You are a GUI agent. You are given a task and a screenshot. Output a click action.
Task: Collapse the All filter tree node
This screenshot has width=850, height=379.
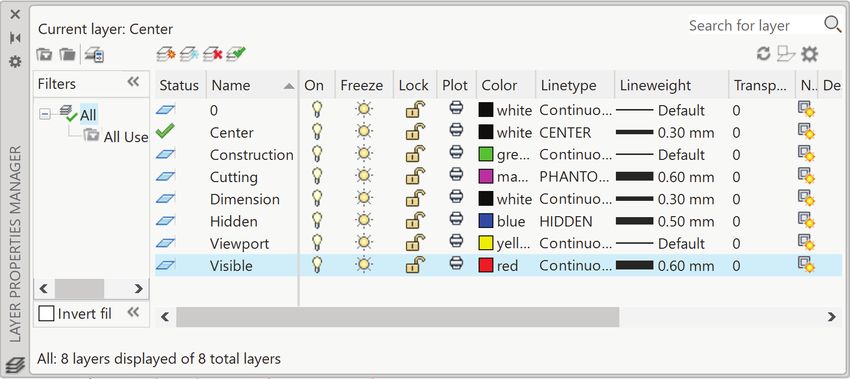pyautogui.click(x=45, y=114)
